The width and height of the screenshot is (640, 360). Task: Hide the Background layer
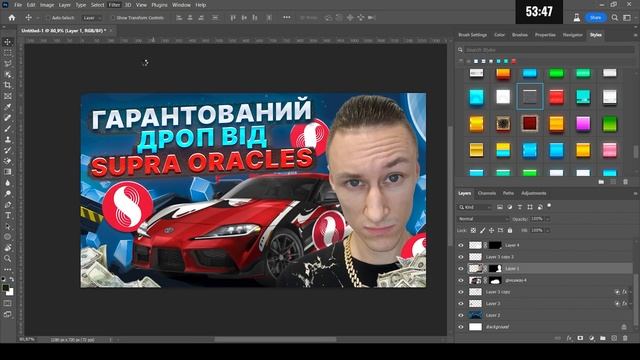coord(461,327)
